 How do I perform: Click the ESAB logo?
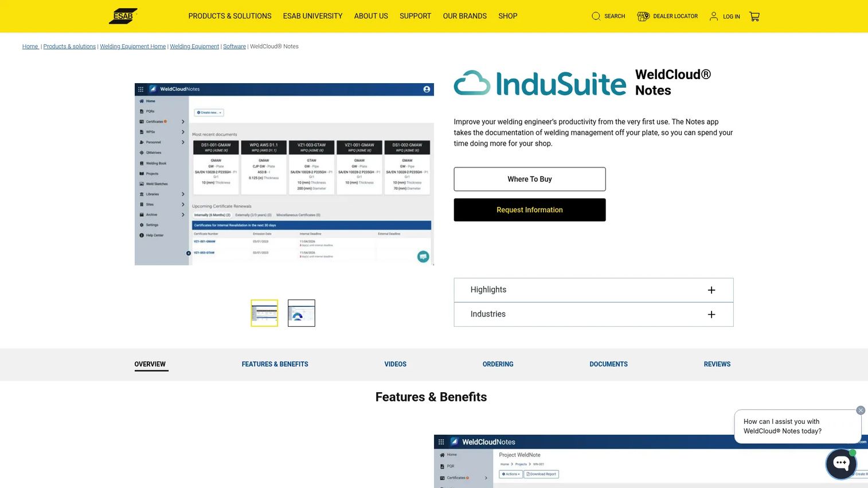(123, 16)
